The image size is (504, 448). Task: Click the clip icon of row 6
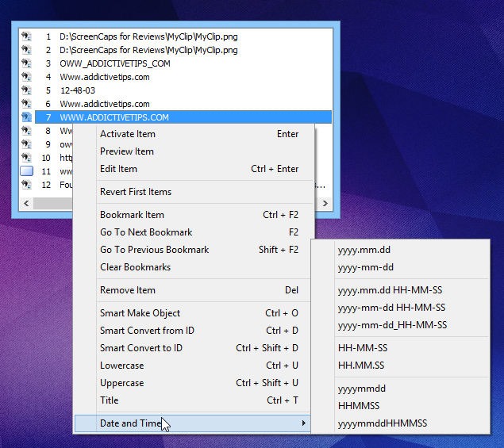(x=26, y=104)
